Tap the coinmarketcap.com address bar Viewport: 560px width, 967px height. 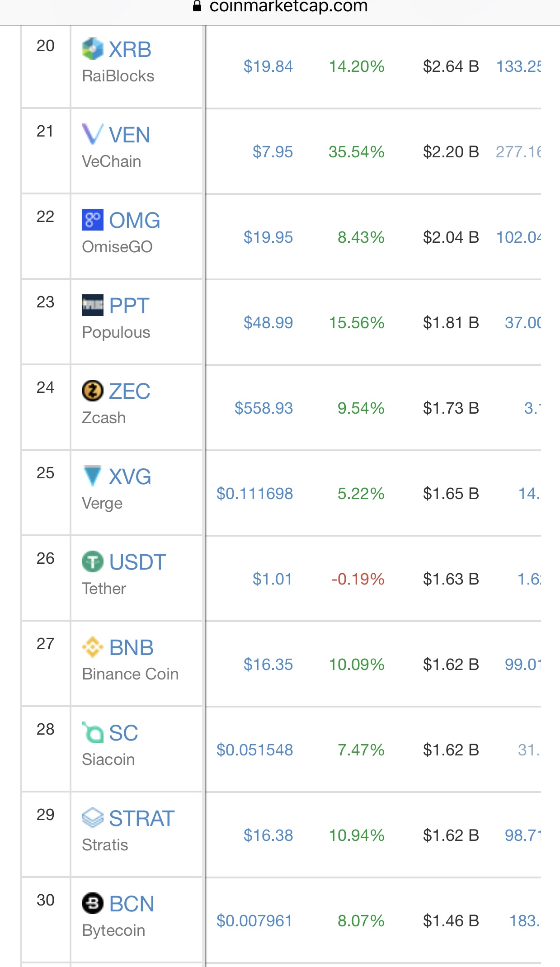(280, 7)
